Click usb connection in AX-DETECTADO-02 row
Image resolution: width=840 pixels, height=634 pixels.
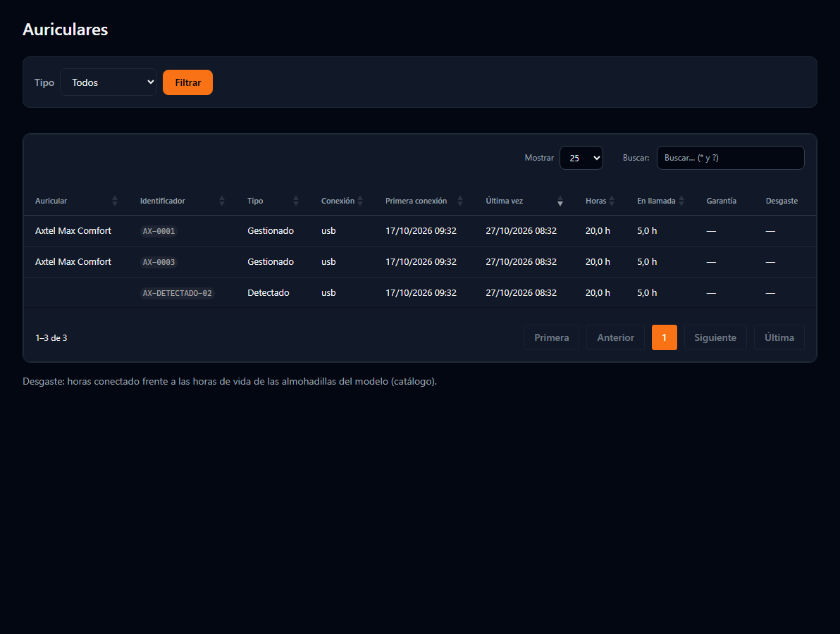pos(328,293)
